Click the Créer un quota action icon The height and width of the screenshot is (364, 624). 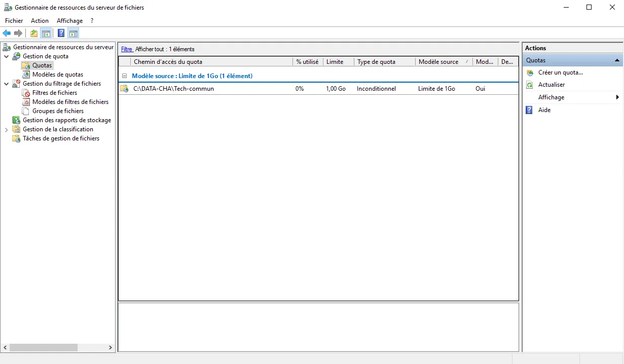[530, 72]
